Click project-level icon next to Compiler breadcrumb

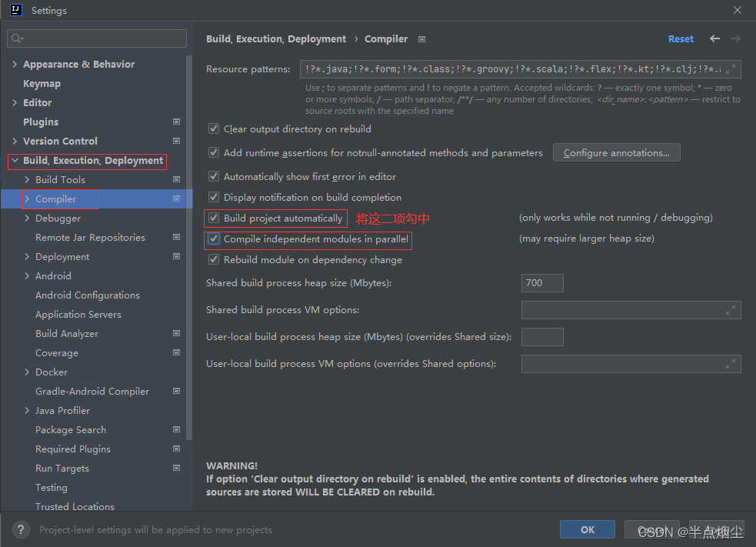click(422, 39)
